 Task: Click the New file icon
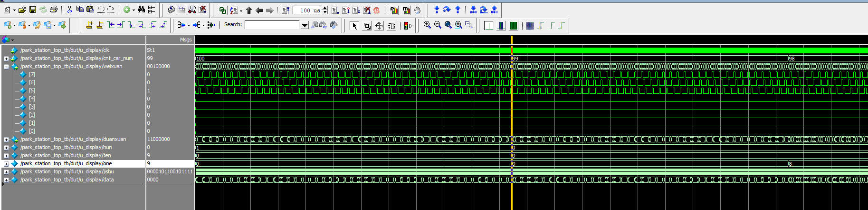pos(7,10)
